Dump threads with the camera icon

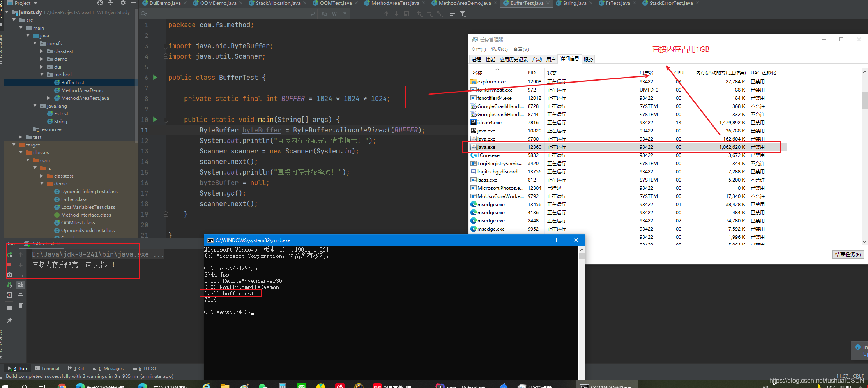[10, 275]
